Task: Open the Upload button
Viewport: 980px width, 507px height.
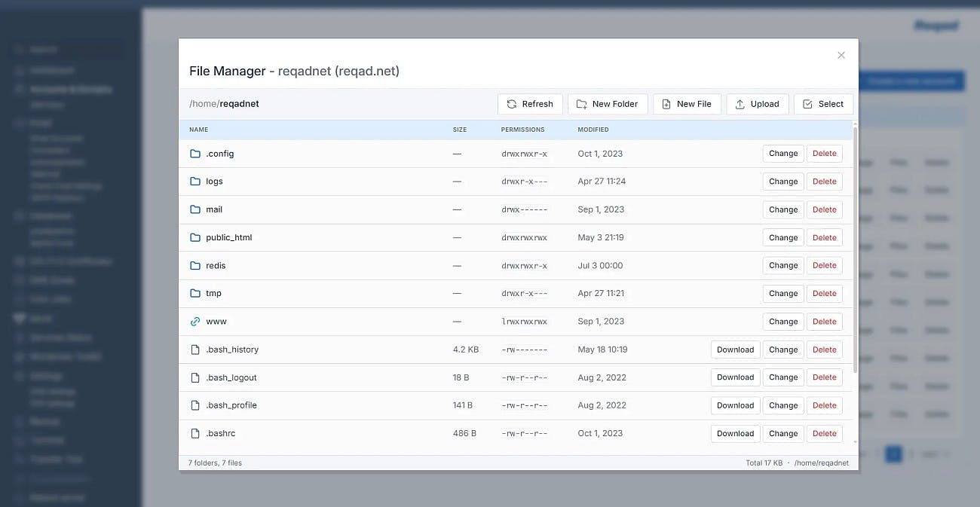Action: [x=758, y=104]
